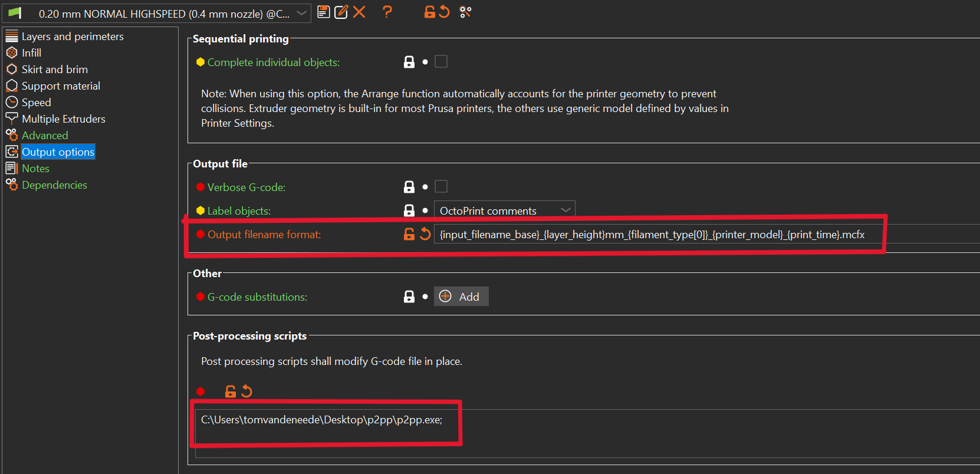Select Output options in the sidebar
The height and width of the screenshot is (474, 980).
click(58, 152)
